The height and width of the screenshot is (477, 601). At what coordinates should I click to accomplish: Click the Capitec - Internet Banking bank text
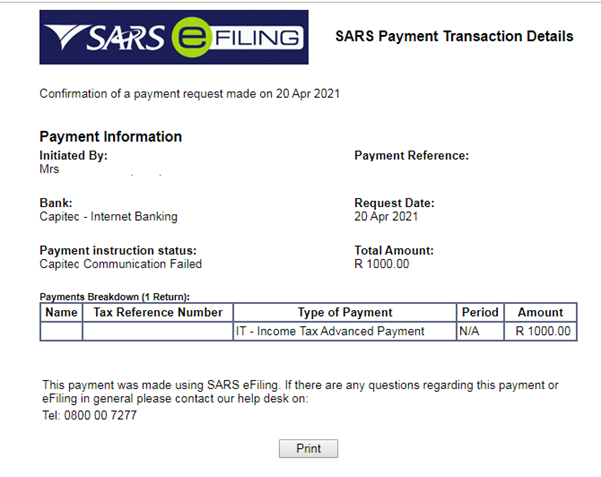click(x=108, y=216)
